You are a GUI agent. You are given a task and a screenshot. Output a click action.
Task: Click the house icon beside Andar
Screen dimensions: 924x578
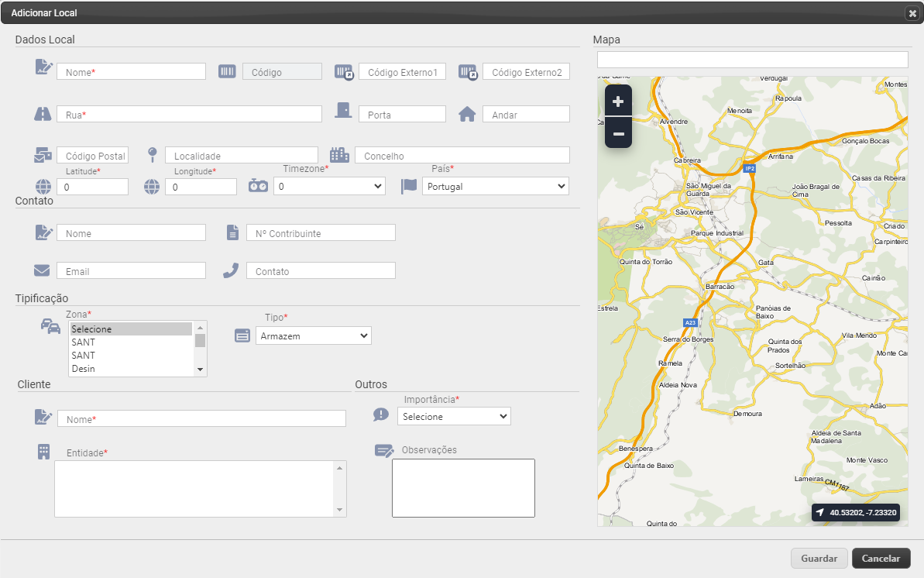pos(467,114)
